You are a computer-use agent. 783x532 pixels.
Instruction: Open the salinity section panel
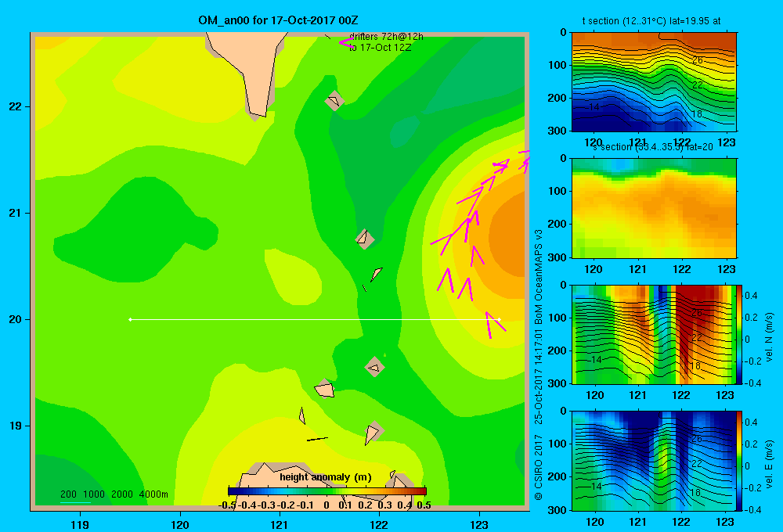tap(654, 208)
